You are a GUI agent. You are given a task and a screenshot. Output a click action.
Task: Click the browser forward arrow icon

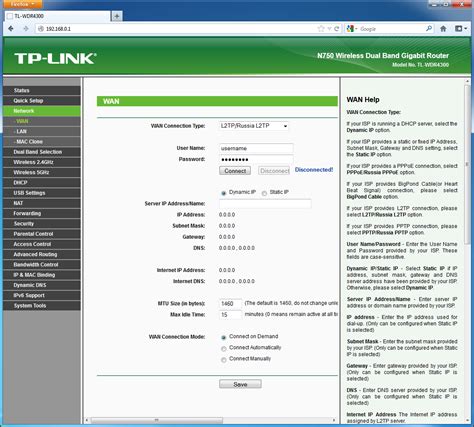[x=26, y=29]
